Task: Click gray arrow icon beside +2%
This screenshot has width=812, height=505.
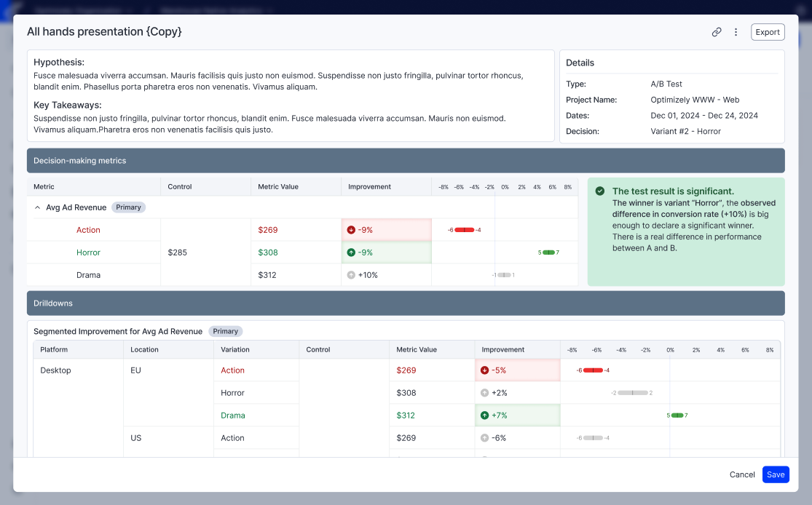Action: click(485, 393)
